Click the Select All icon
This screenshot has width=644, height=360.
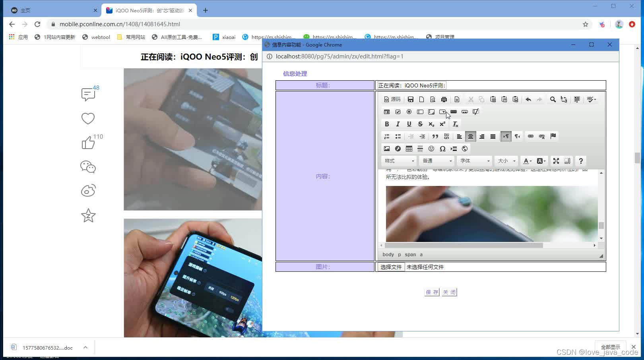click(x=577, y=99)
